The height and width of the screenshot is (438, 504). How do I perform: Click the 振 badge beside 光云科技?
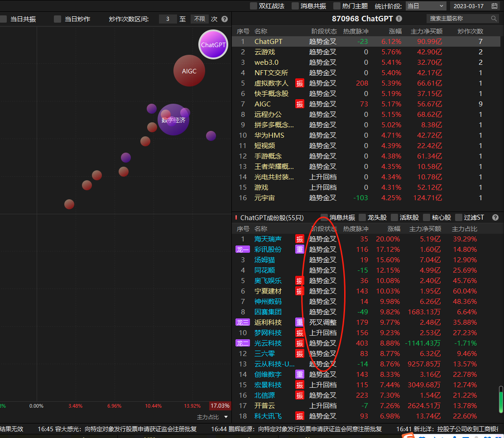pos(300,343)
